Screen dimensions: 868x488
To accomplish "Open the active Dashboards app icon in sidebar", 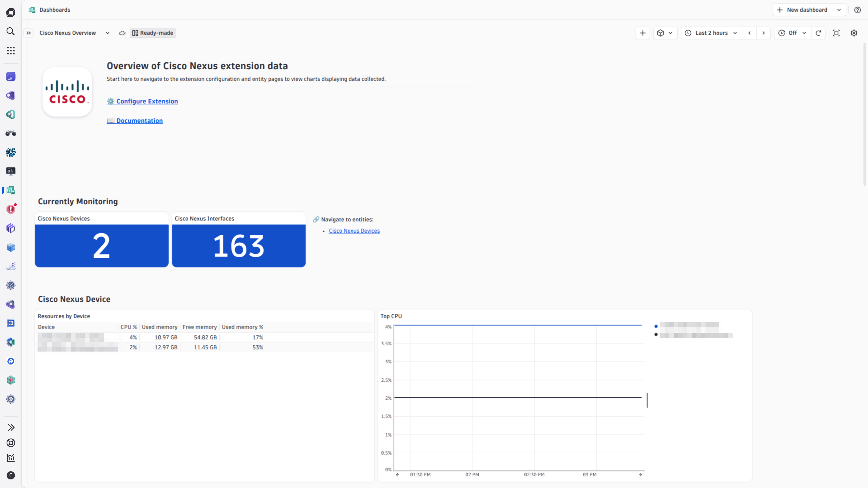I will (x=11, y=190).
